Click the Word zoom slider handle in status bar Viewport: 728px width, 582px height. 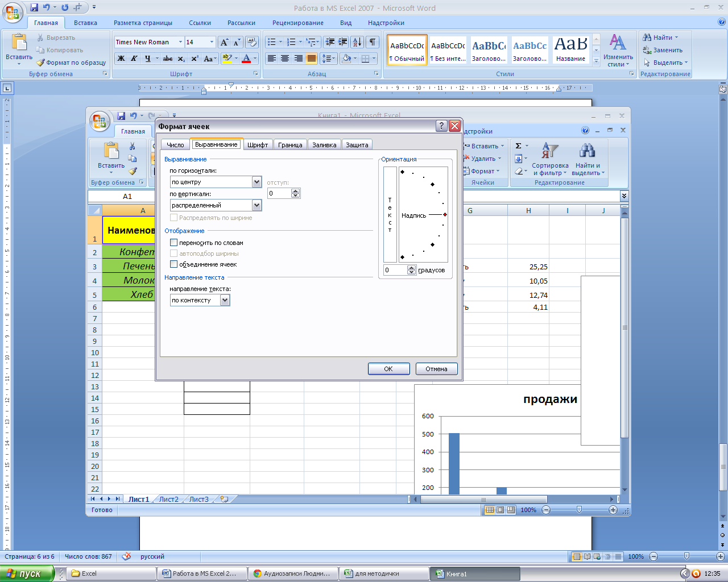pos(686,556)
